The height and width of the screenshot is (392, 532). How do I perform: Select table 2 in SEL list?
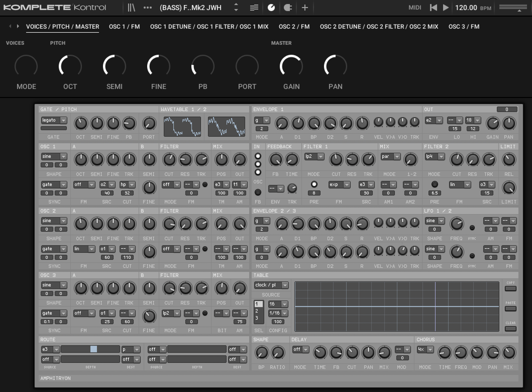259,311
